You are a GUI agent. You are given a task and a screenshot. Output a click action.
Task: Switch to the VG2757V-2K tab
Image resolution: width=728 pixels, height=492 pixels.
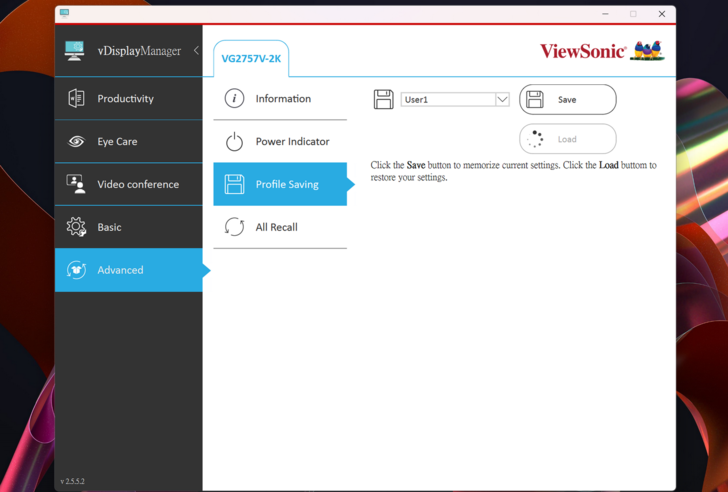(251, 59)
